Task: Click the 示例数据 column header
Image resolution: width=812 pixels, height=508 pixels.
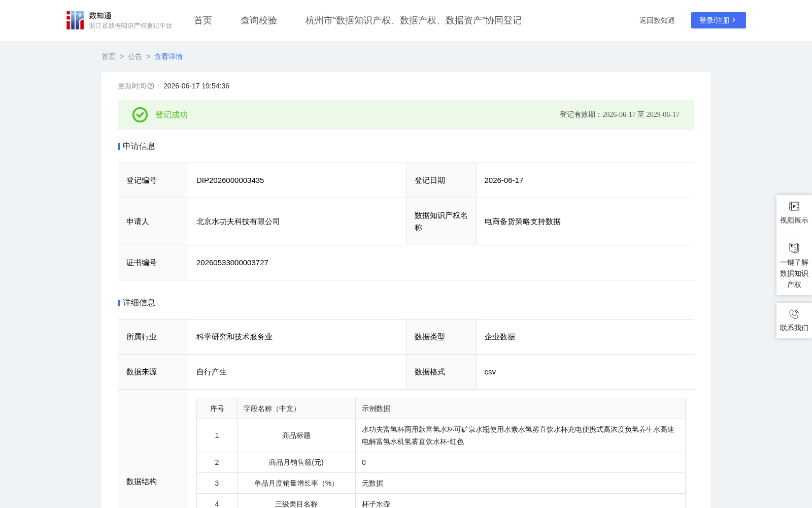Action: tap(520, 408)
